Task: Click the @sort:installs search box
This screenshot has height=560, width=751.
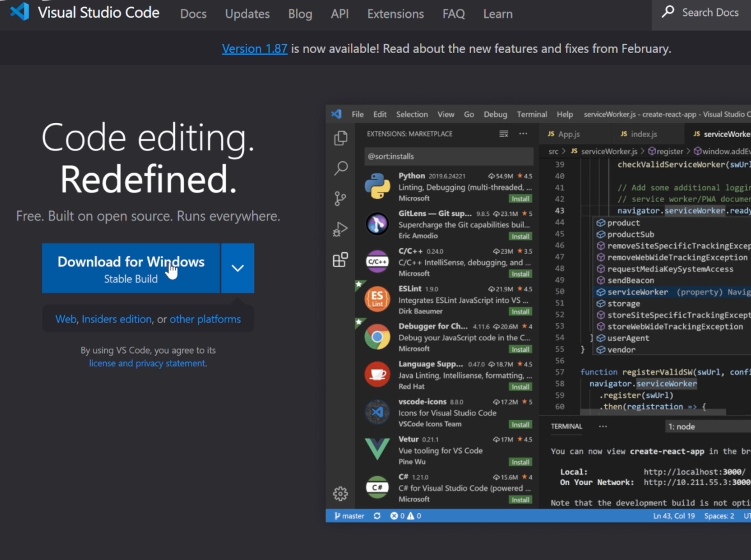Action: click(449, 156)
